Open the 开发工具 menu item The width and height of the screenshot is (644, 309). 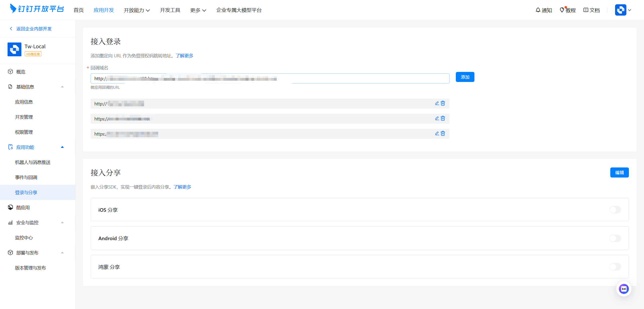(x=170, y=10)
